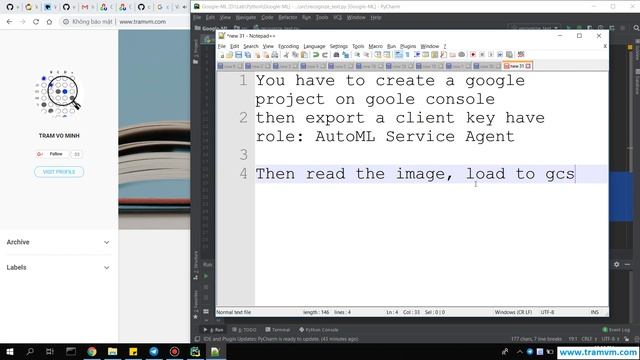Click the Notepad++ icon in the taskbar
The width and height of the screenshot is (640, 360).
tap(215, 351)
